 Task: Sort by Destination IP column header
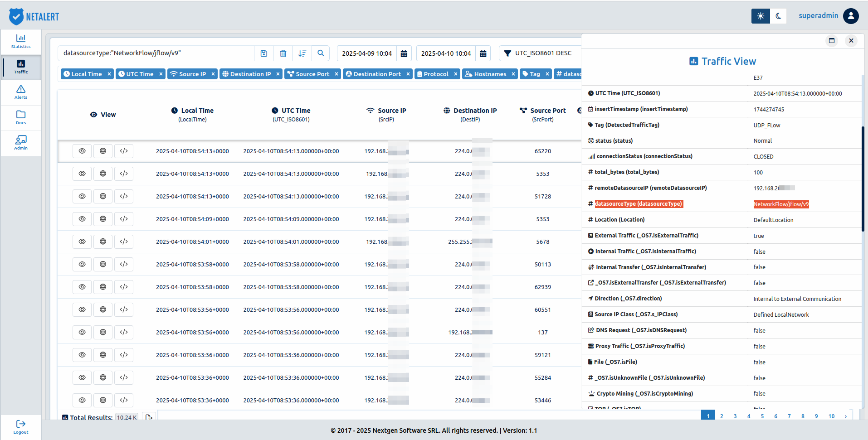pyautogui.click(x=470, y=115)
